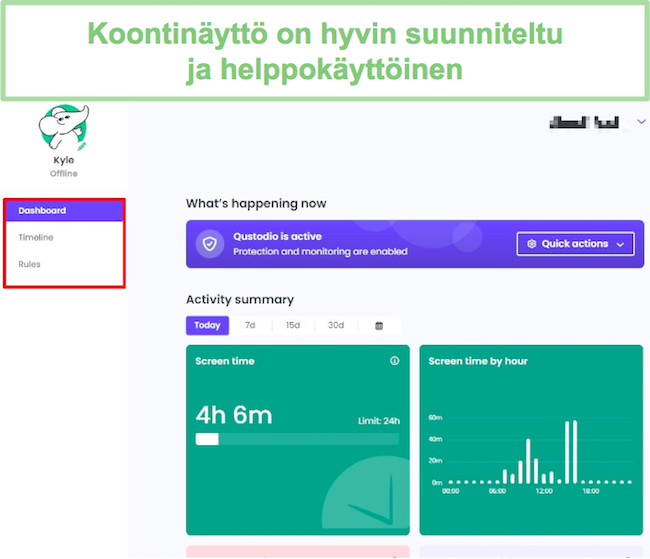Screen dimensions: 650x559
Task: Click the Screen time by hour title
Action: 478,361
